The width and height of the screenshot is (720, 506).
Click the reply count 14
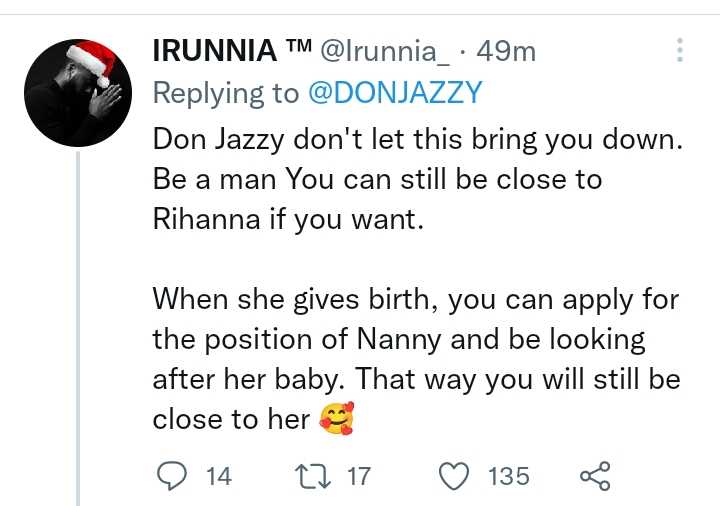[218, 476]
